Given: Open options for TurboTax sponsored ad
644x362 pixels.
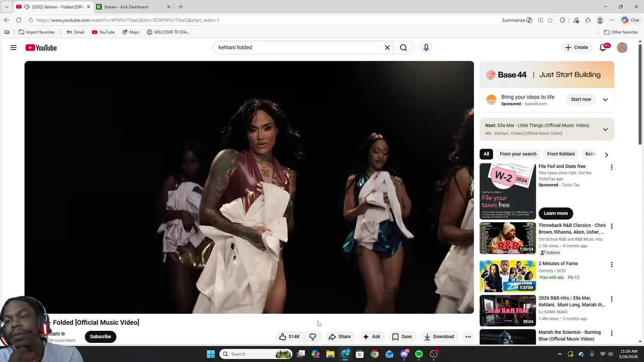Looking at the screenshot, I should [x=612, y=167].
